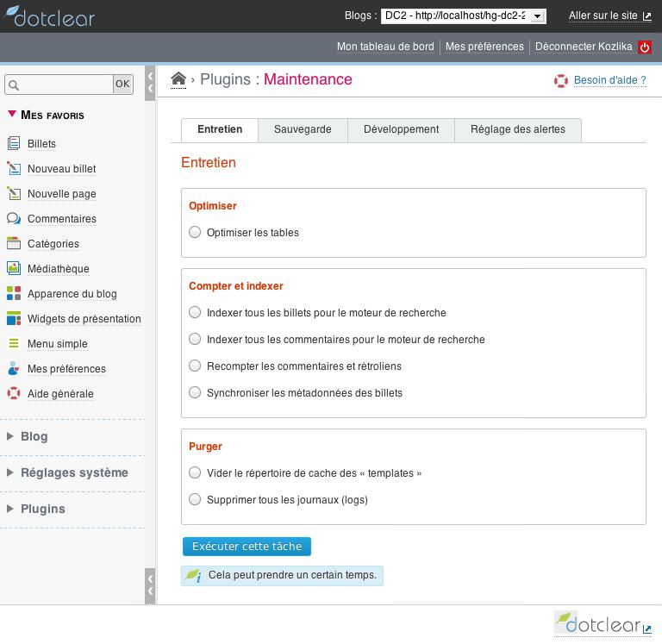Select Recompter les commentaires et rétroliens

point(195,366)
